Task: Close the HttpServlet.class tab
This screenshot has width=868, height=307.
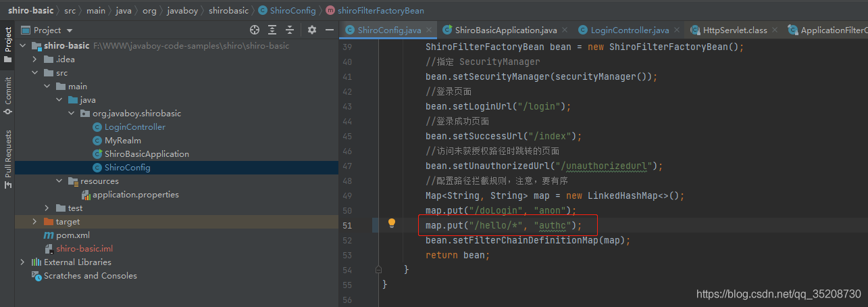Action: click(x=775, y=30)
